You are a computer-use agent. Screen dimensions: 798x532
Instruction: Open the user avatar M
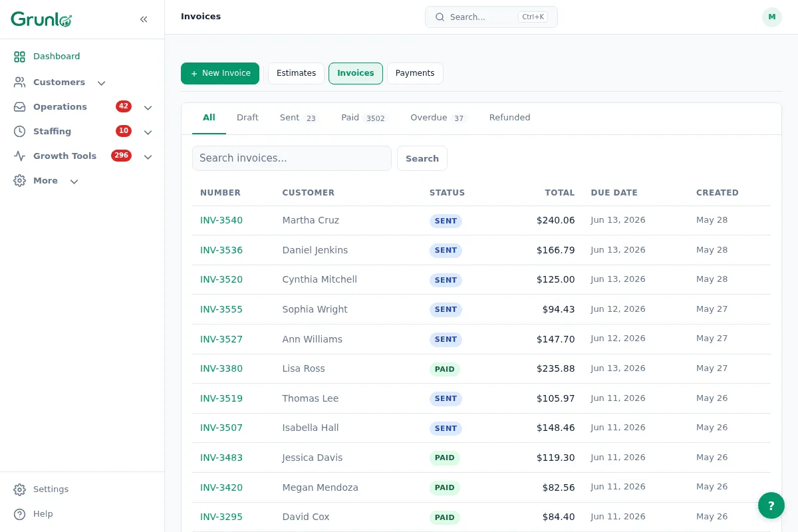771,17
